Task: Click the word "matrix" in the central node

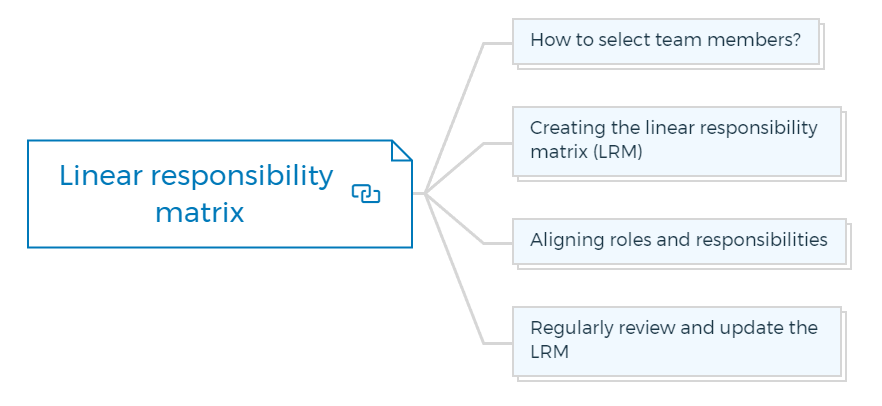Action: click(200, 213)
